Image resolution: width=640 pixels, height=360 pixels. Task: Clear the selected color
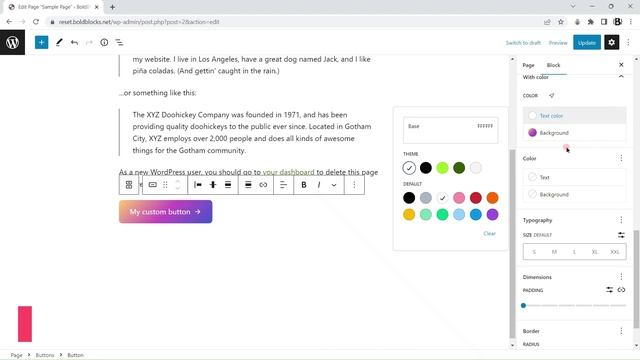click(x=489, y=233)
